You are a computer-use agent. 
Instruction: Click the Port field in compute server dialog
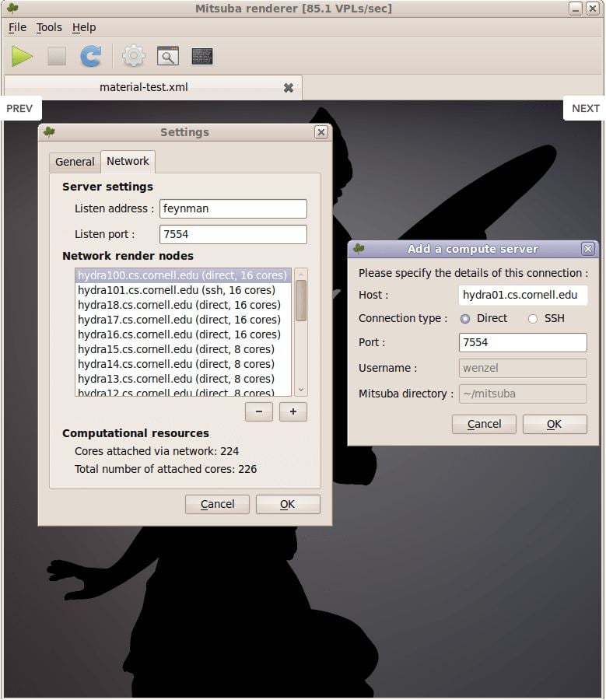[x=523, y=342]
